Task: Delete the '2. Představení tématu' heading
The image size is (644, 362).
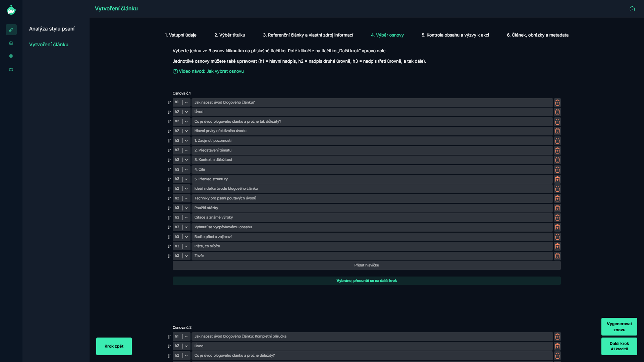Action: (x=557, y=150)
